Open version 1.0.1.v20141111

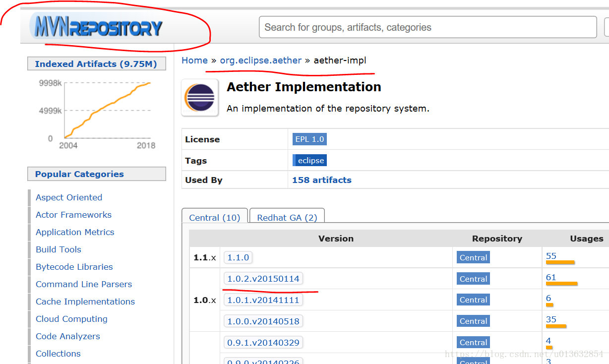pyautogui.click(x=263, y=300)
